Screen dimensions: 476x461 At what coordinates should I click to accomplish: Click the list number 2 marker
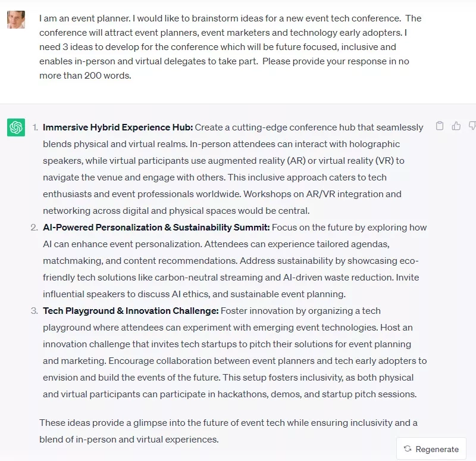point(35,228)
